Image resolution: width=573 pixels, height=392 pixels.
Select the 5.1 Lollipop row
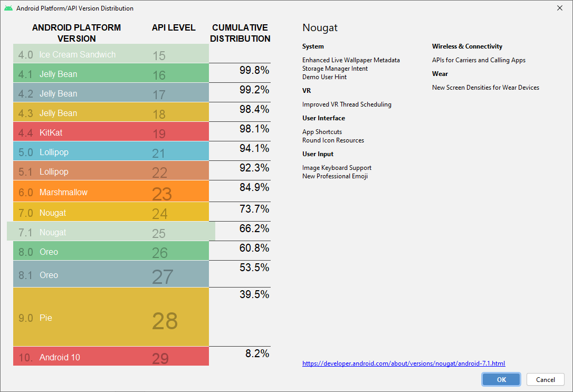click(x=111, y=171)
